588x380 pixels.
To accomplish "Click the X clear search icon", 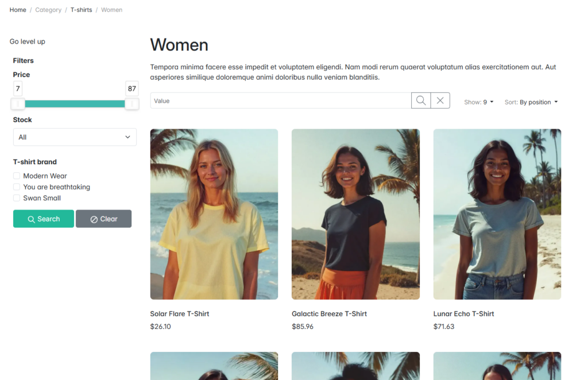I will coord(440,100).
